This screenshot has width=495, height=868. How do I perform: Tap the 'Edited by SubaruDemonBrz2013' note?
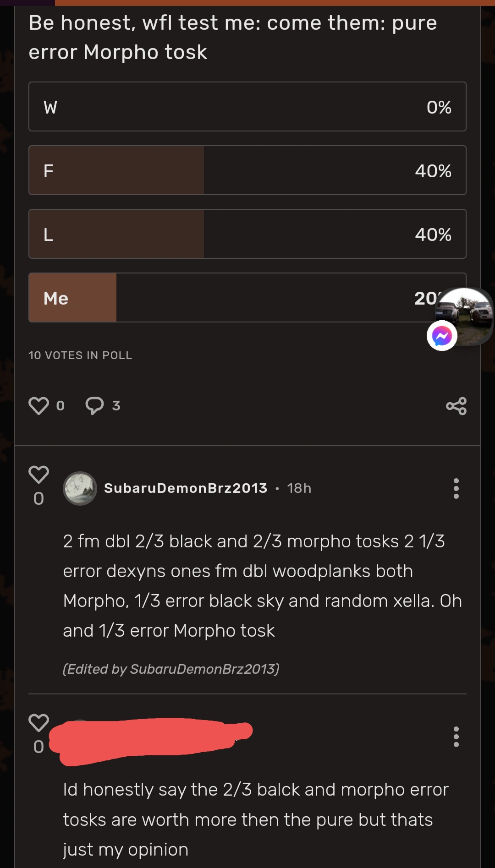coord(171,669)
